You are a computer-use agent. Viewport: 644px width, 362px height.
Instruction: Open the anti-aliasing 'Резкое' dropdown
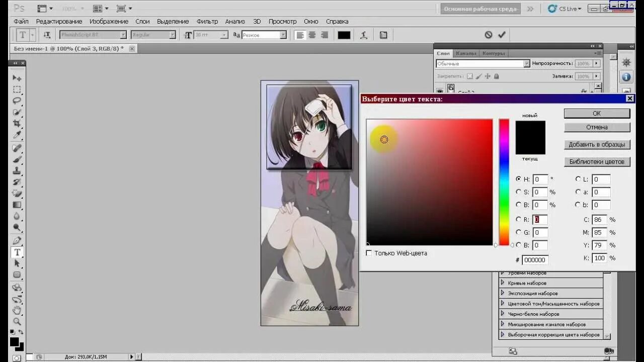point(283,35)
